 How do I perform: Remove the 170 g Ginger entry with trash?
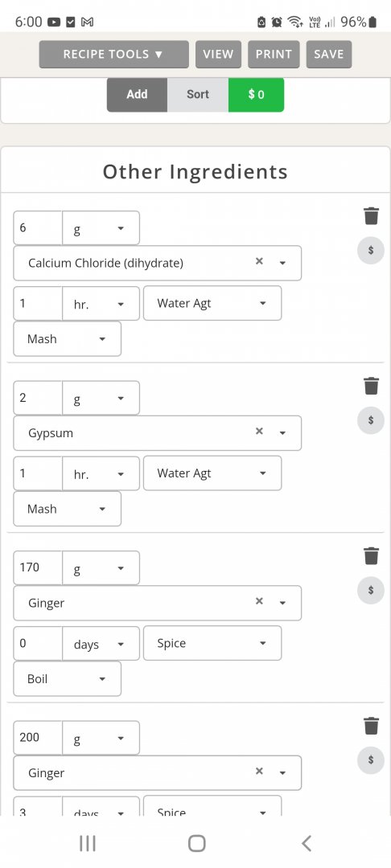pyautogui.click(x=371, y=556)
